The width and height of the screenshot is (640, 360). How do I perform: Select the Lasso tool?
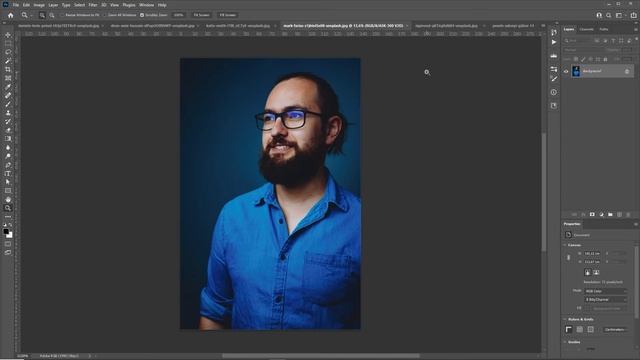(x=8, y=52)
